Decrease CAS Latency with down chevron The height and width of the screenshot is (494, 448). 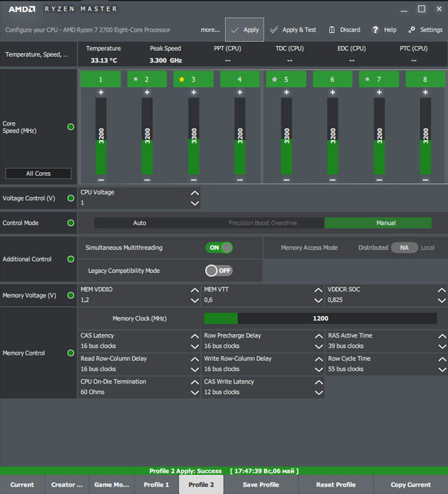[195, 346]
